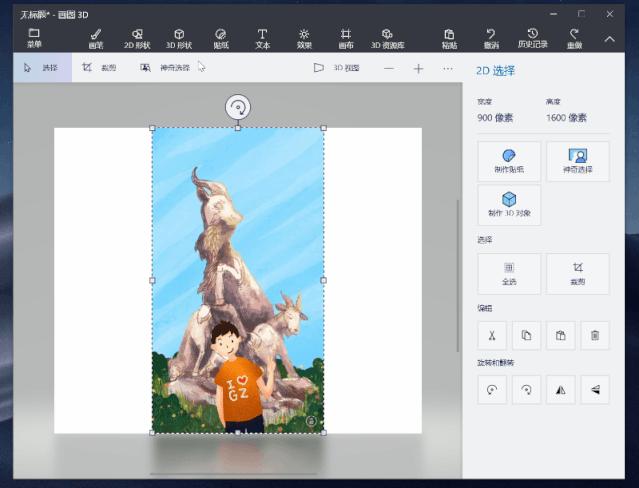Open the Effects (效果) panel
The image size is (639, 488).
304,38
